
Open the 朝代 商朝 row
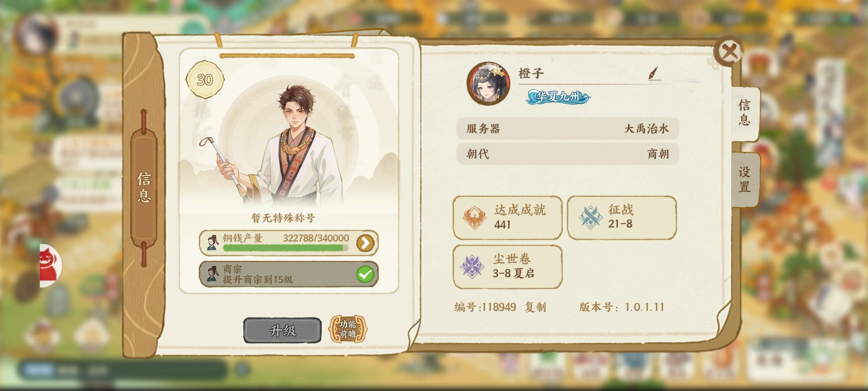pos(567,154)
